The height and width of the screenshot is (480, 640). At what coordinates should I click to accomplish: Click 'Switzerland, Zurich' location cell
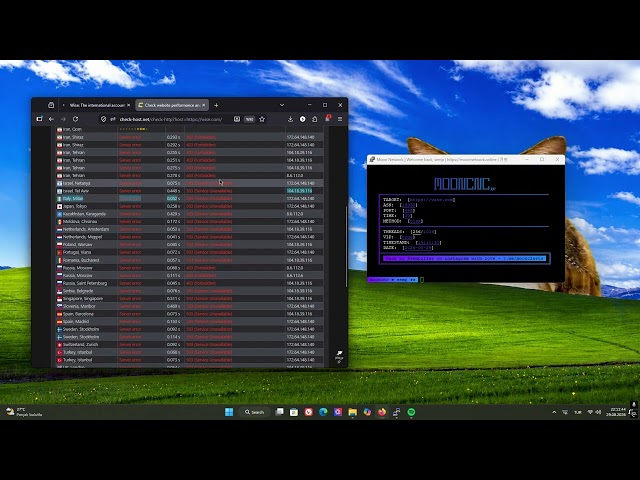(x=80, y=344)
